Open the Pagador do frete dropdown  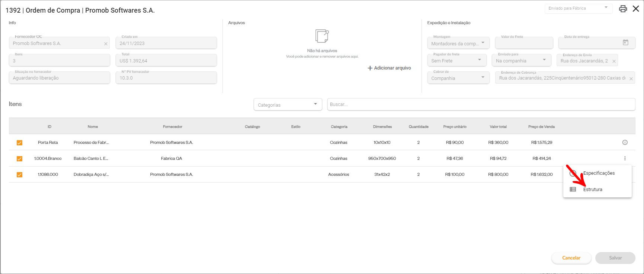click(457, 60)
